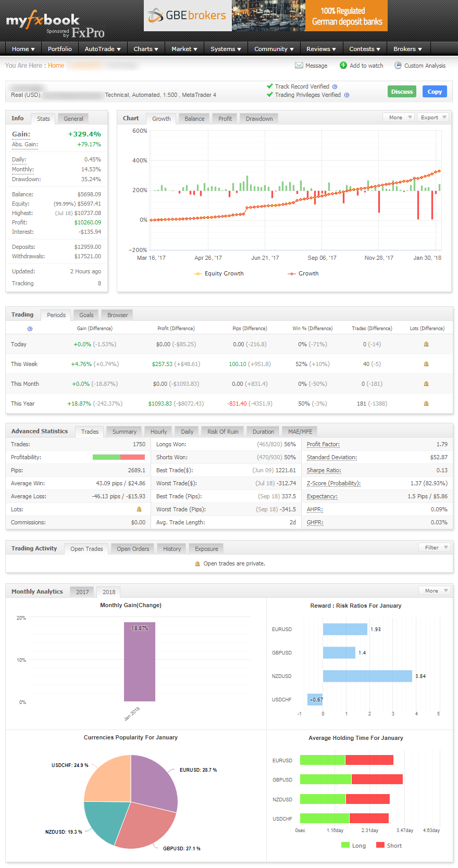Click the lock icon in the Today row
The width and height of the screenshot is (458, 868).
click(x=426, y=344)
